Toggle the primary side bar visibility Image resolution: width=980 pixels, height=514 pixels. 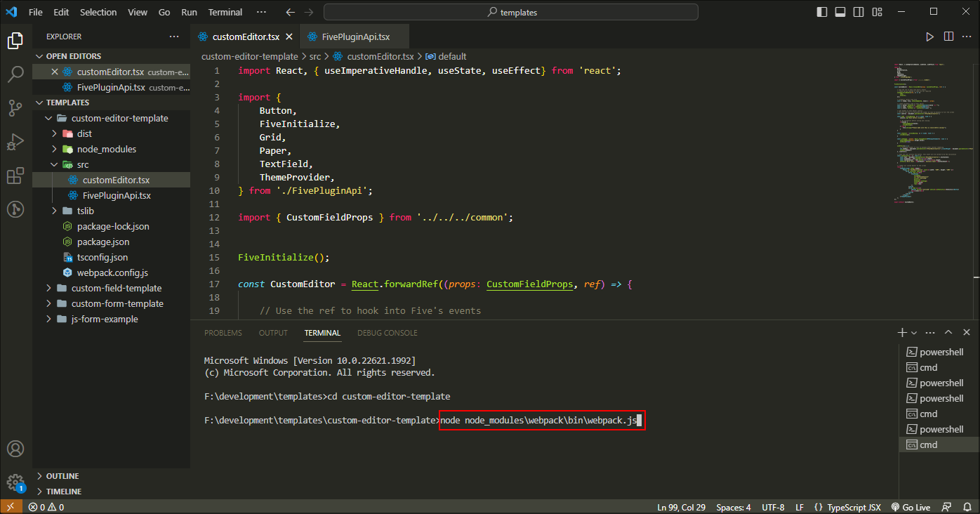821,11
